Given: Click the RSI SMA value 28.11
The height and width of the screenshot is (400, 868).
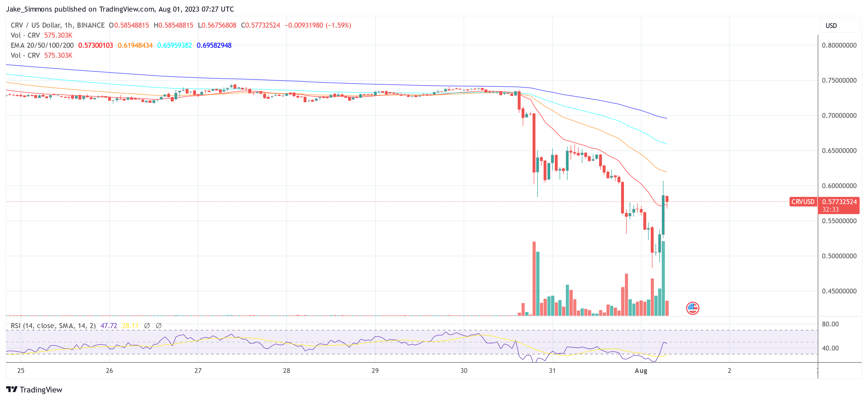Looking at the screenshot, I should point(130,326).
